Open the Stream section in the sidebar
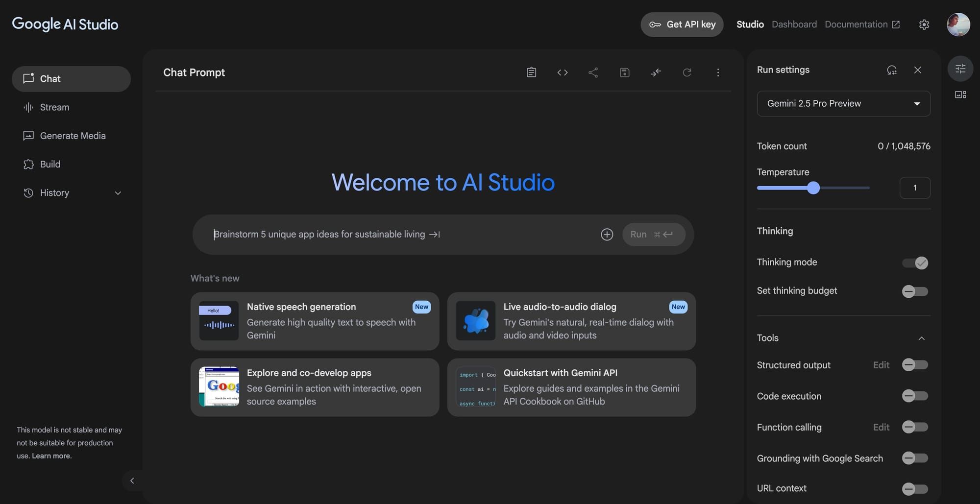This screenshot has height=504, width=980. pyautogui.click(x=54, y=107)
